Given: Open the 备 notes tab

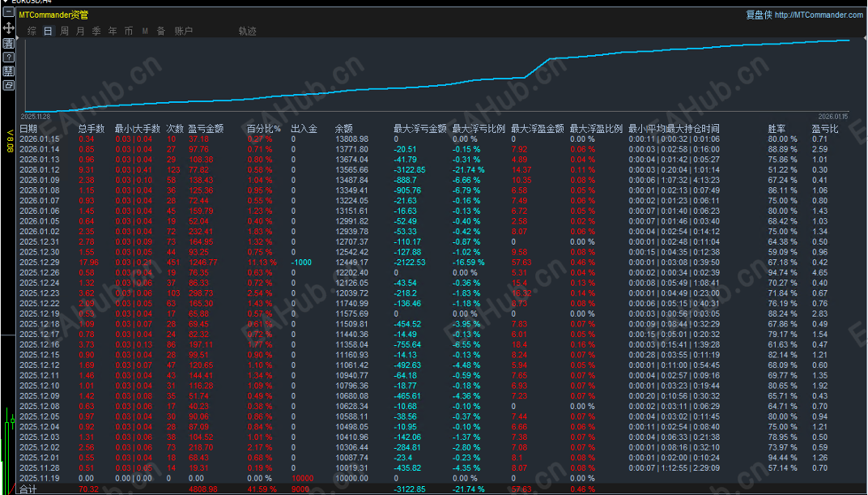Looking at the screenshot, I should (161, 31).
